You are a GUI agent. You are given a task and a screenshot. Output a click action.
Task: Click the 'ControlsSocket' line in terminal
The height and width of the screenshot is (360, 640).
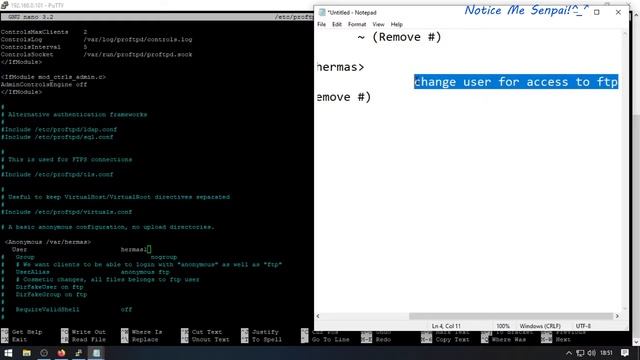click(96, 54)
